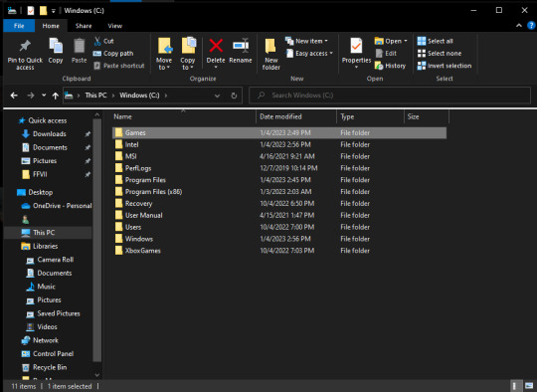Image resolution: width=537 pixels, height=392 pixels.
Task: Open file History
Action: click(390, 66)
